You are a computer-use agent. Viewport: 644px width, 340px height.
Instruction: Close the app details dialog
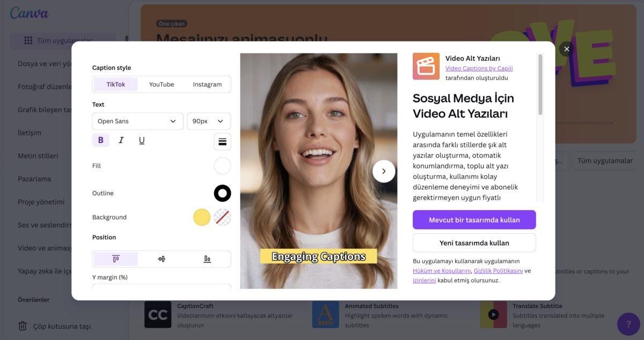tap(566, 49)
